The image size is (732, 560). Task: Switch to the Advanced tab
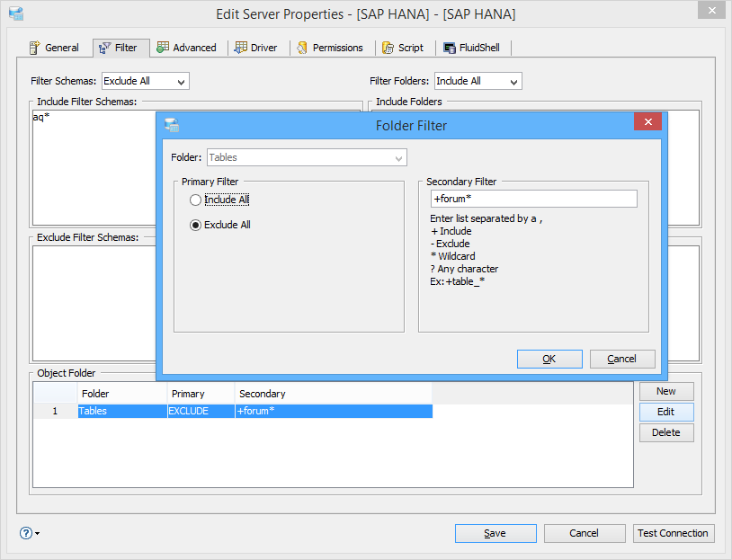click(x=187, y=48)
